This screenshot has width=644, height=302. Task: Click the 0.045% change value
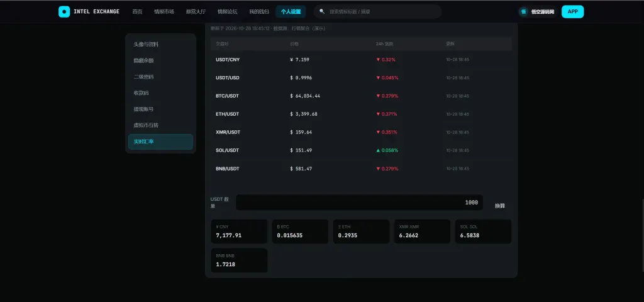[387, 77]
